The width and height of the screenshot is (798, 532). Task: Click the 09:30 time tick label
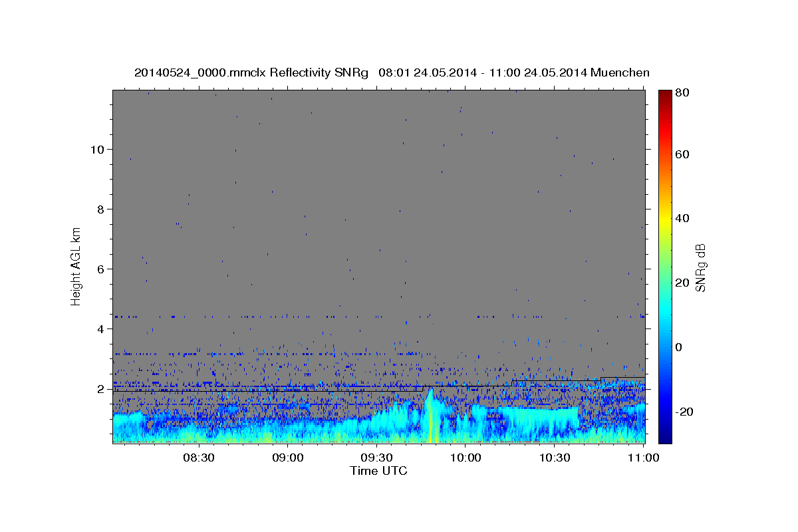(x=376, y=458)
